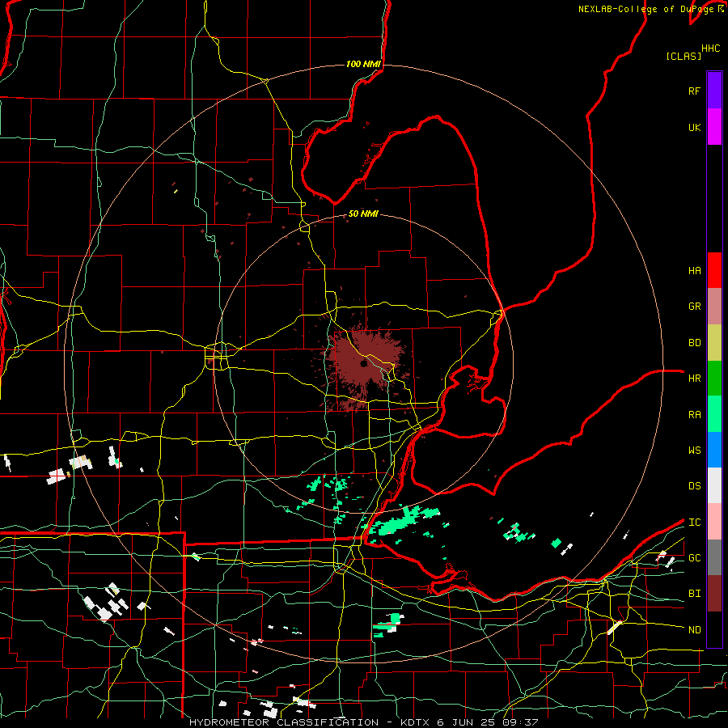Click the 'ND' legend label
This screenshot has width=728, height=728.
coord(695,630)
